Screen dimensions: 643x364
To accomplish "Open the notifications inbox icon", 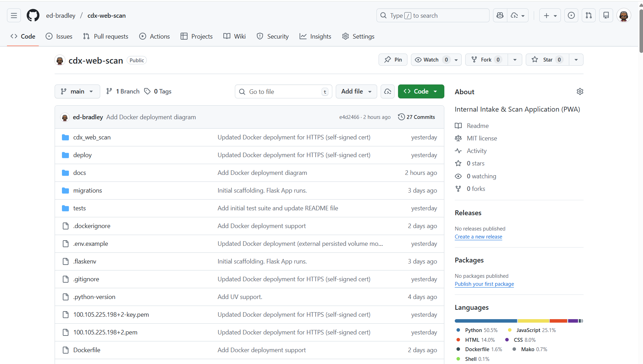I will point(606,16).
